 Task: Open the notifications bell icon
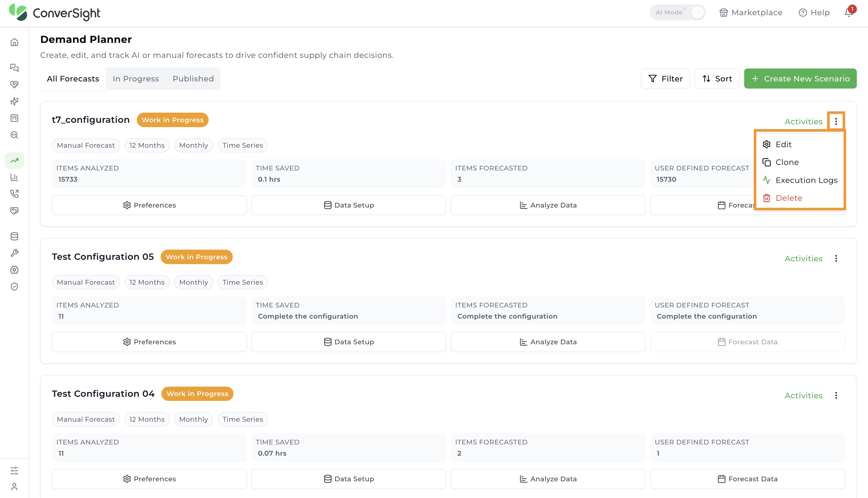pyautogui.click(x=849, y=12)
